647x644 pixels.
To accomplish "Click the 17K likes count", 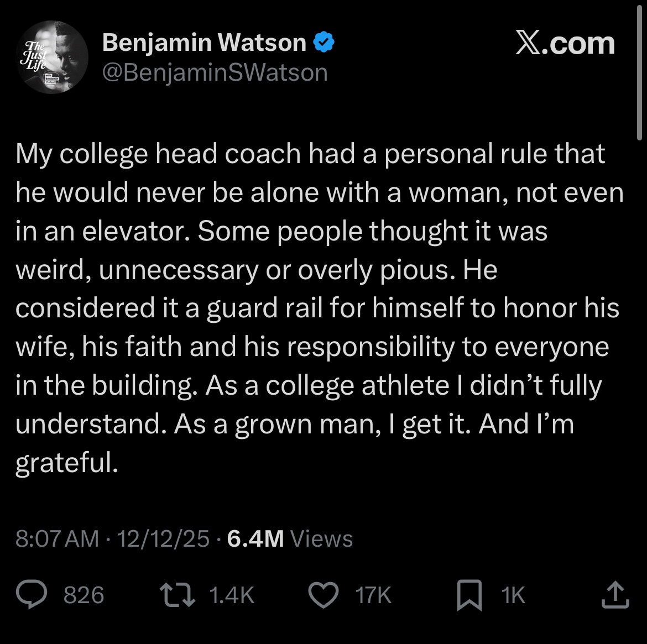I will (373, 595).
